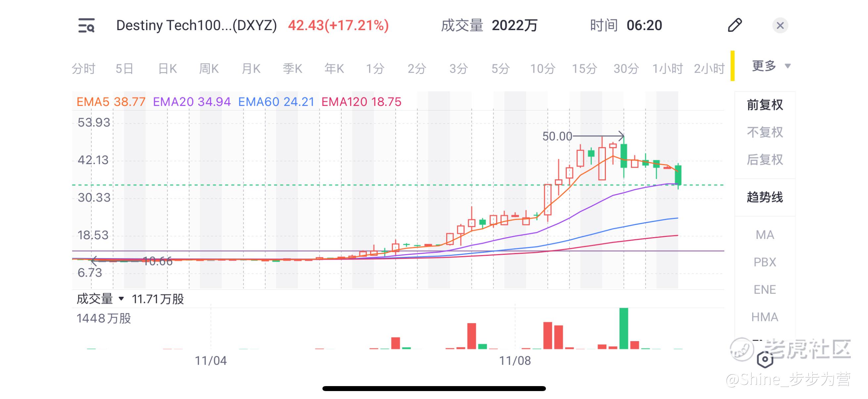Select the 5日 timeframe tab

pos(125,69)
